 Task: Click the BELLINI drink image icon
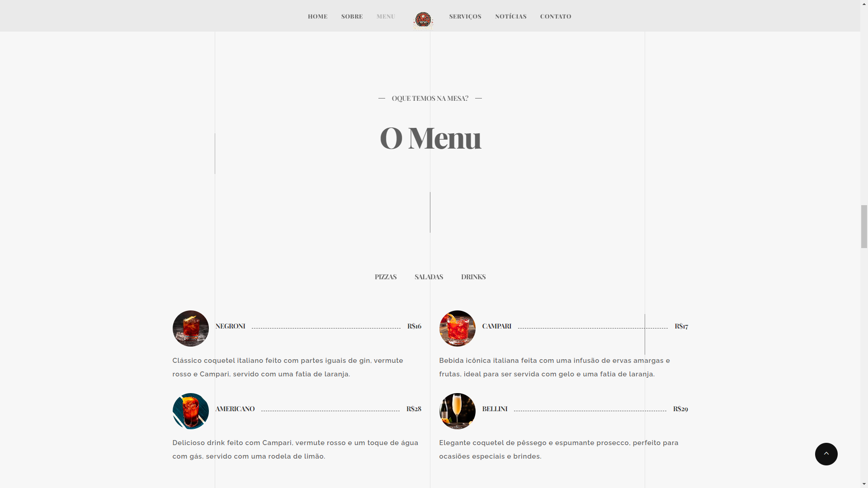[457, 411]
